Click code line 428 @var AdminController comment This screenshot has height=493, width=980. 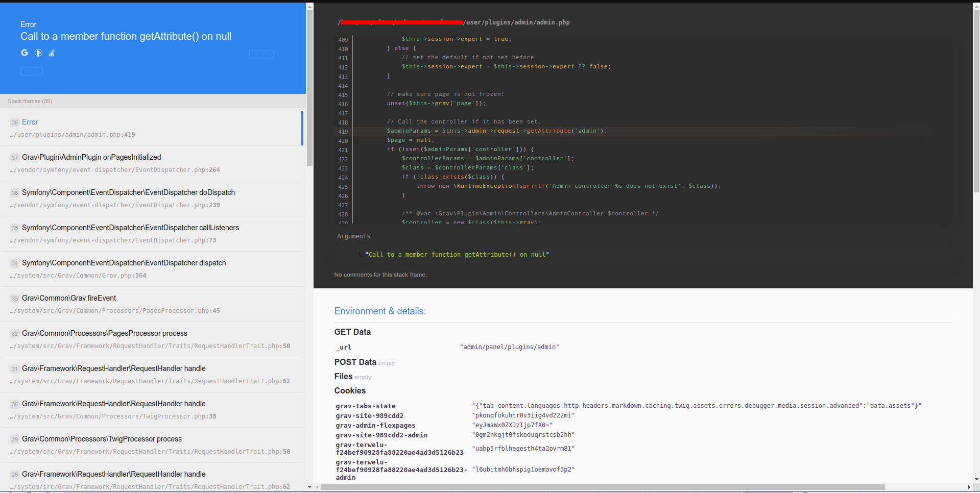(530, 214)
